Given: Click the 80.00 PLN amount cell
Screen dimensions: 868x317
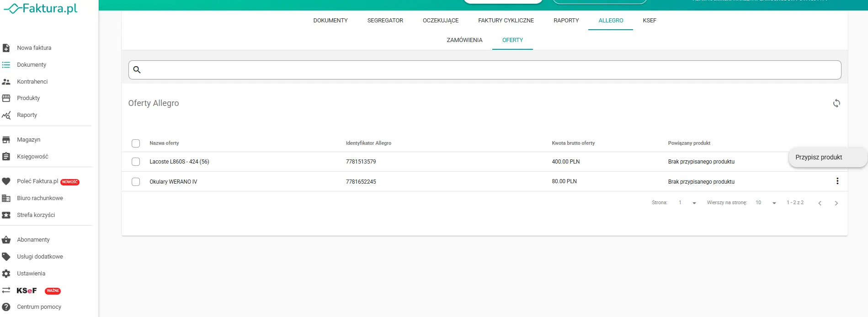Looking at the screenshot, I should click(x=564, y=181).
